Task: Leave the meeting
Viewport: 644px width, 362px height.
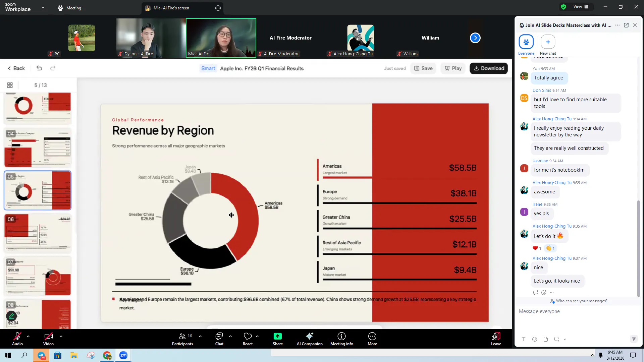Action: 496,339
